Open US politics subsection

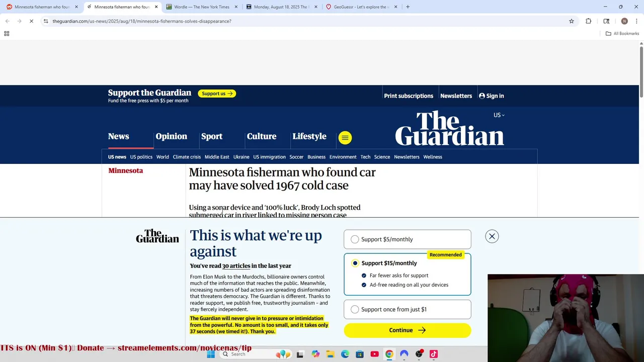[141, 157]
